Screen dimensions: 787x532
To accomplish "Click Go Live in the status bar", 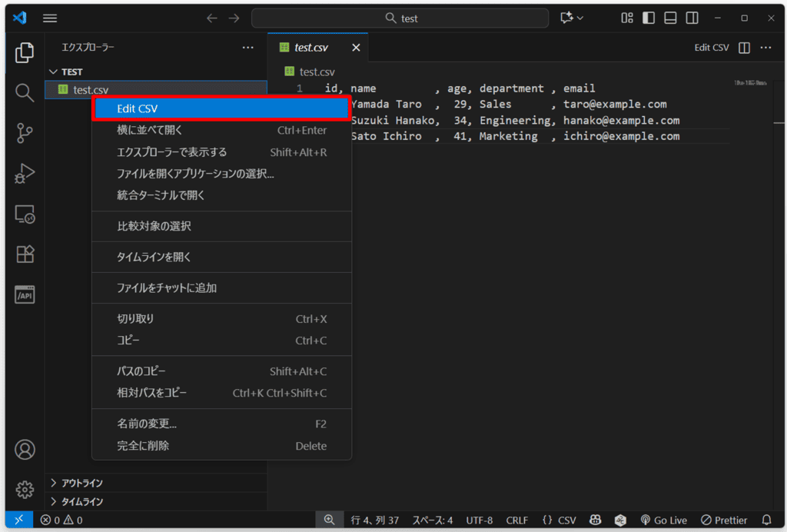I will coord(663,520).
